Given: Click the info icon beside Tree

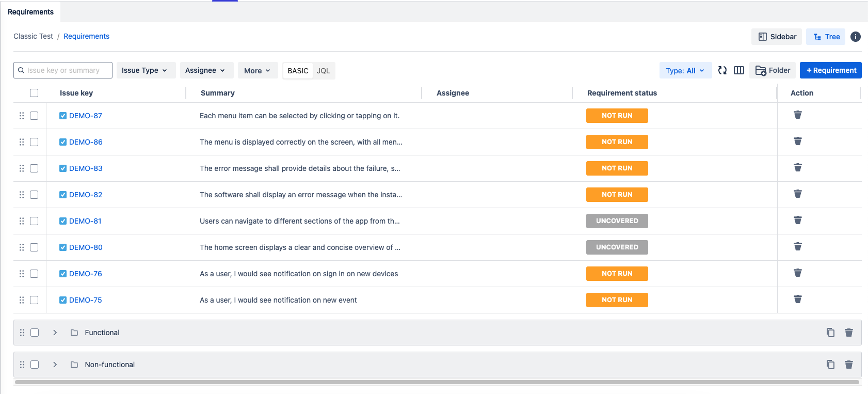Looking at the screenshot, I should [855, 37].
